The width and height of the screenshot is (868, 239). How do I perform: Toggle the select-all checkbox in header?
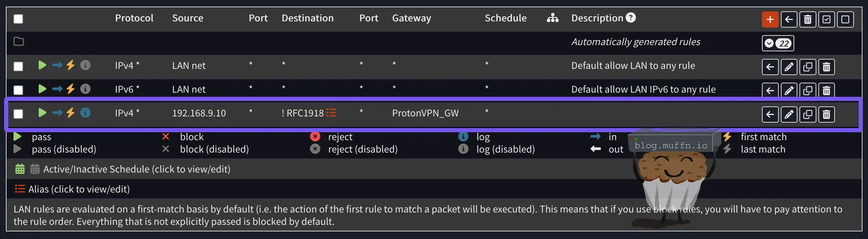18,19
